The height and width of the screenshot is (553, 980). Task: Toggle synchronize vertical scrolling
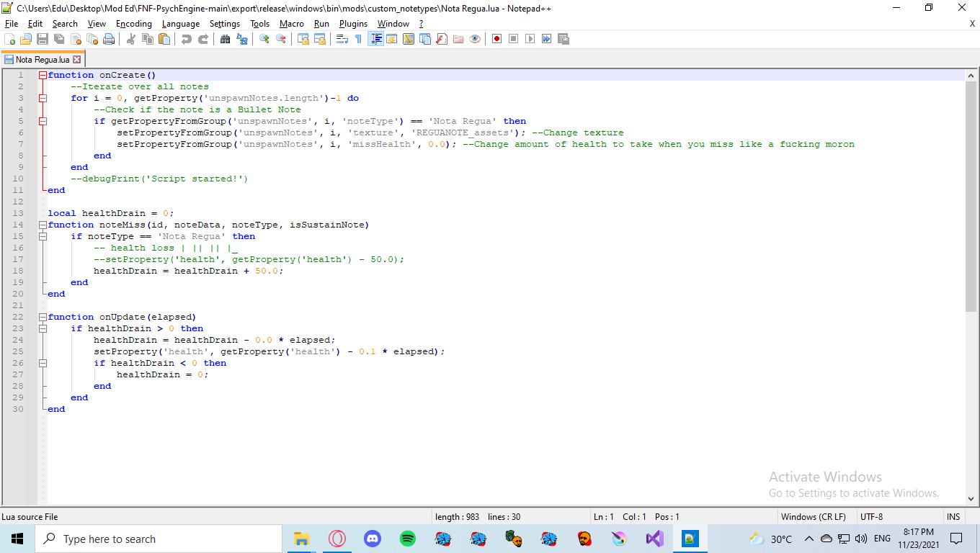pyautogui.click(x=304, y=39)
